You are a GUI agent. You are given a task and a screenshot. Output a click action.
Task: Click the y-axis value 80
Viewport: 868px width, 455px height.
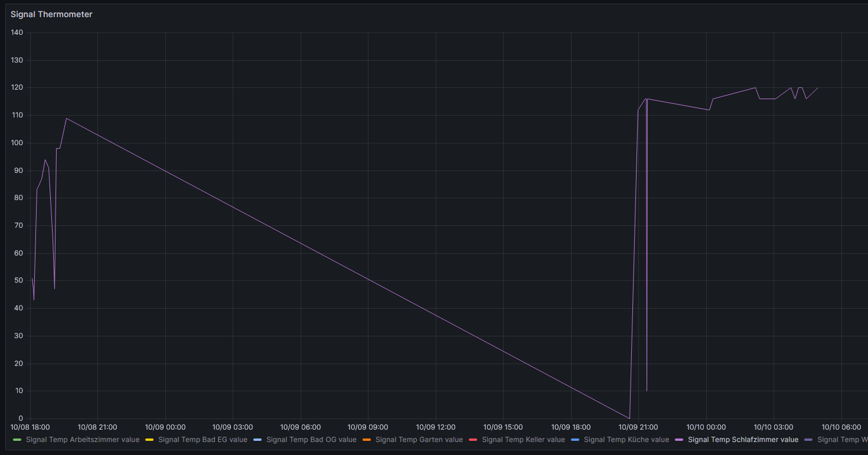[18, 198]
